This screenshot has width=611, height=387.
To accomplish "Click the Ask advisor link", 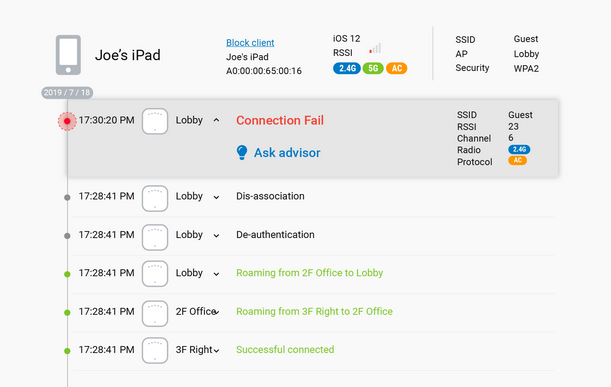I will pos(287,153).
